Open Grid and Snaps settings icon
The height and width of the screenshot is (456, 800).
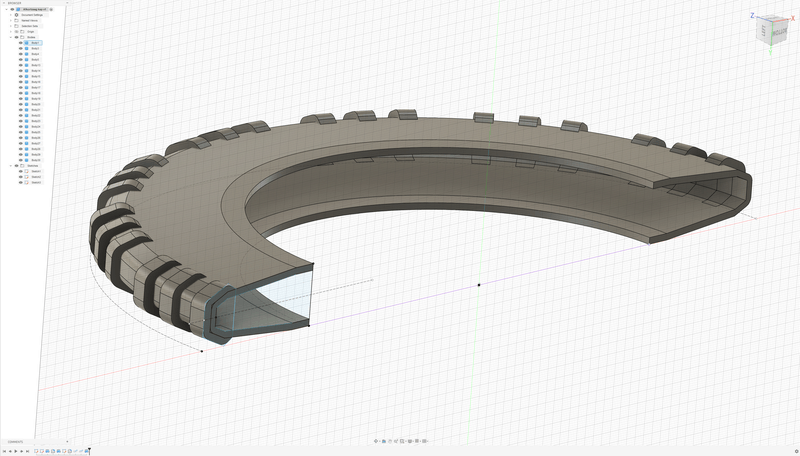click(x=417, y=441)
